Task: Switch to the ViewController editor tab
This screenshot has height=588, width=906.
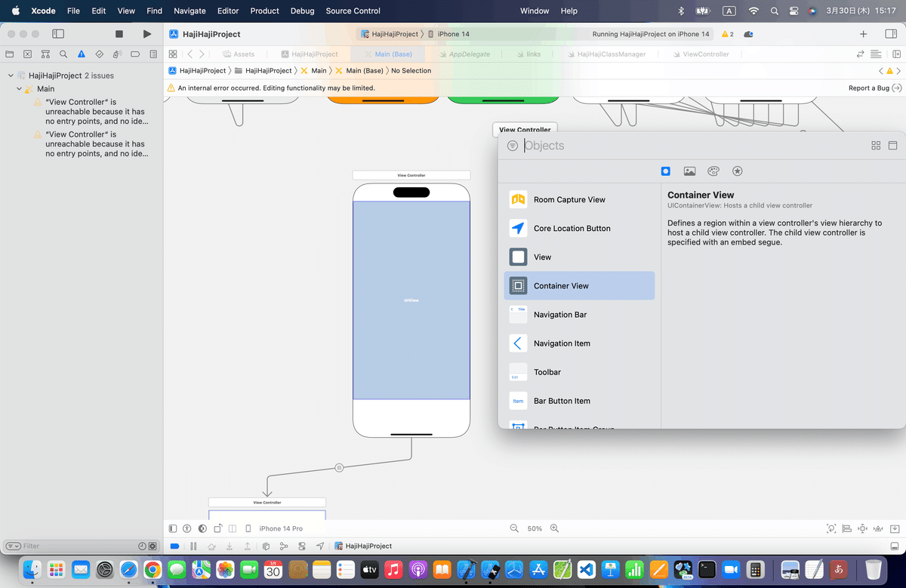Action: click(x=700, y=54)
